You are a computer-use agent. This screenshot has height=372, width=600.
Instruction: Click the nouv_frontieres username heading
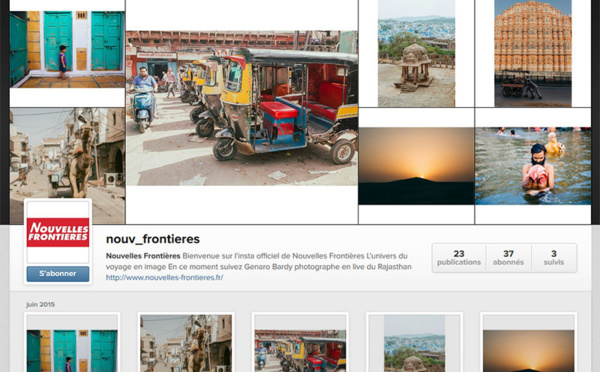coord(153,239)
